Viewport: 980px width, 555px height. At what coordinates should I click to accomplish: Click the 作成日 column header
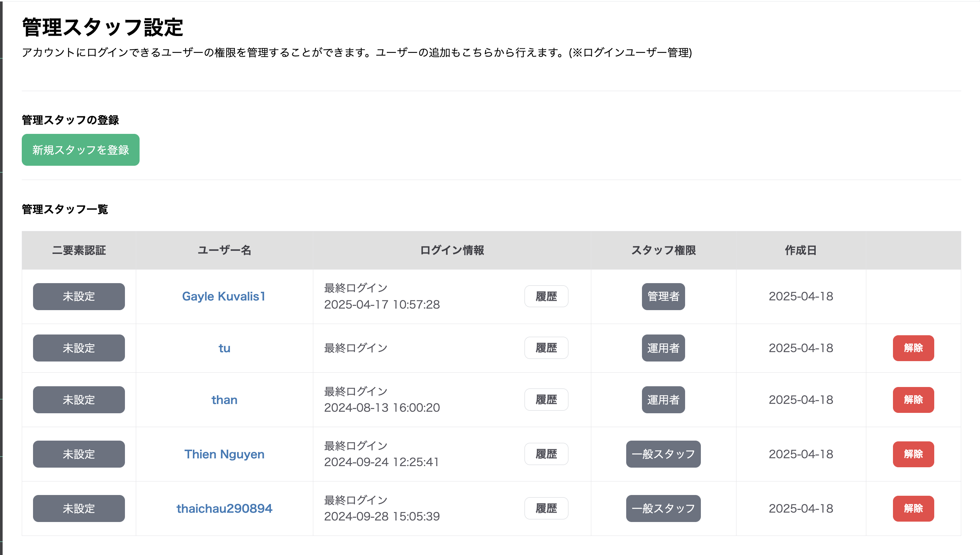tap(801, 250)
